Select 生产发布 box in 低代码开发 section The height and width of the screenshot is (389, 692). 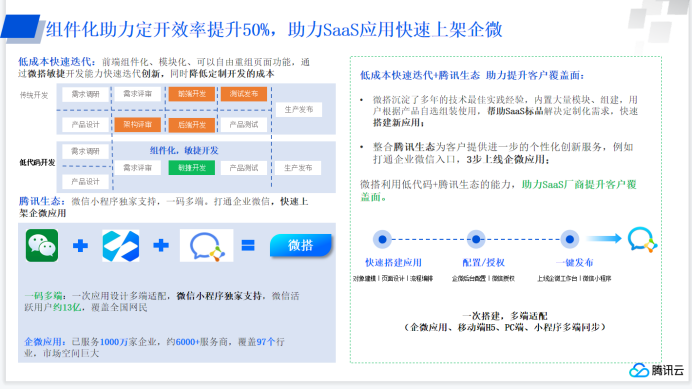298,168
